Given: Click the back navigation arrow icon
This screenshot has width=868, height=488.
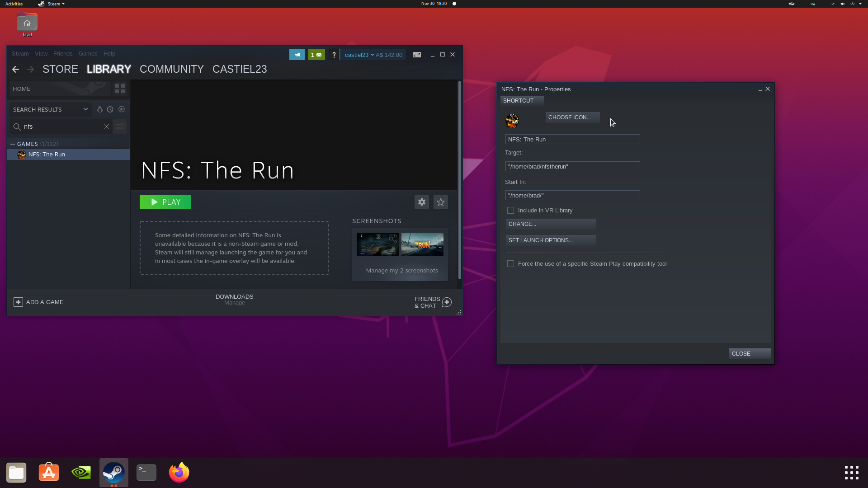Looking at the screenshot, I should [15, 69].
